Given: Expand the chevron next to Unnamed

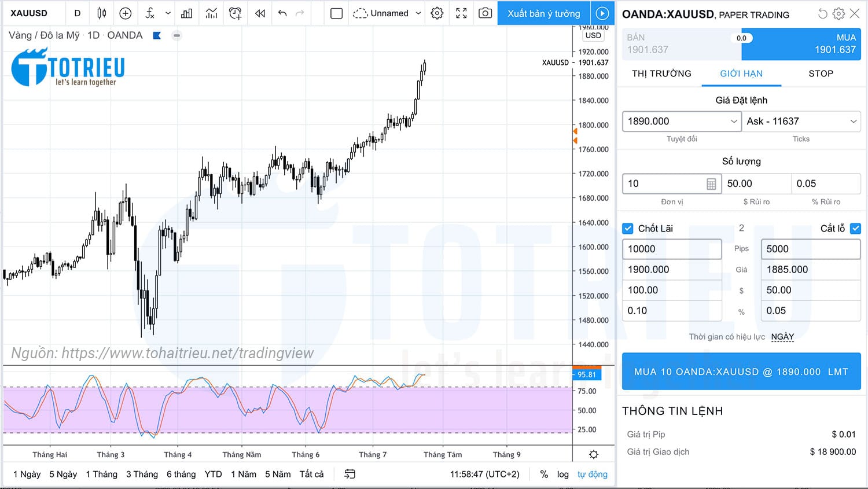Looking at the screenshot, I should pyautogui.click(x=418, y=13).
